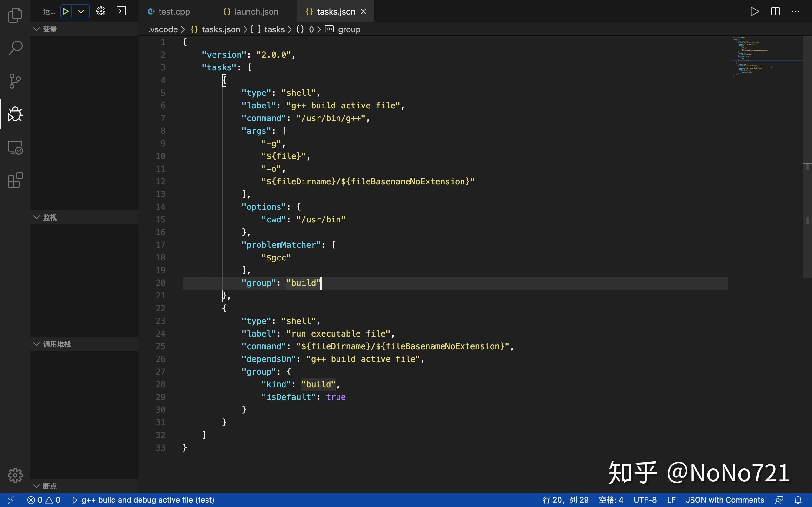Screen dimensions: 812x507
Task: Open the Search panel
Action: [15, 48]
